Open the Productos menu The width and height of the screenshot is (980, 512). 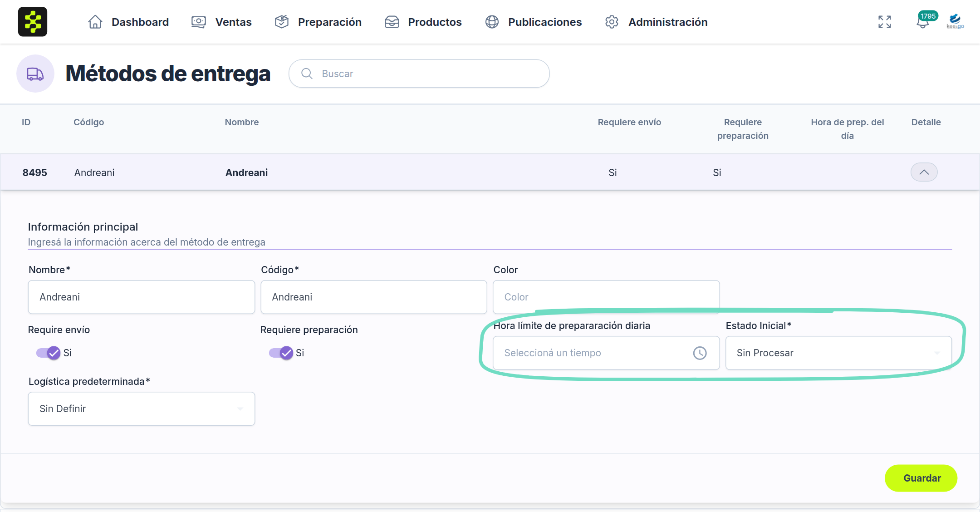pyautogui.click(x=423, y=22)
